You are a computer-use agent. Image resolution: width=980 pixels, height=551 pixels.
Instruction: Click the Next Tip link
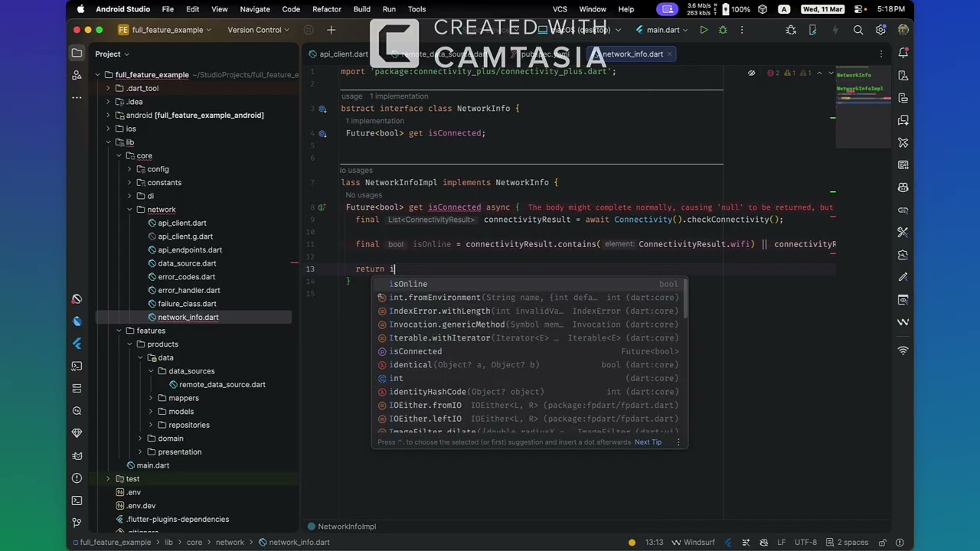click(x=648, y=442)
